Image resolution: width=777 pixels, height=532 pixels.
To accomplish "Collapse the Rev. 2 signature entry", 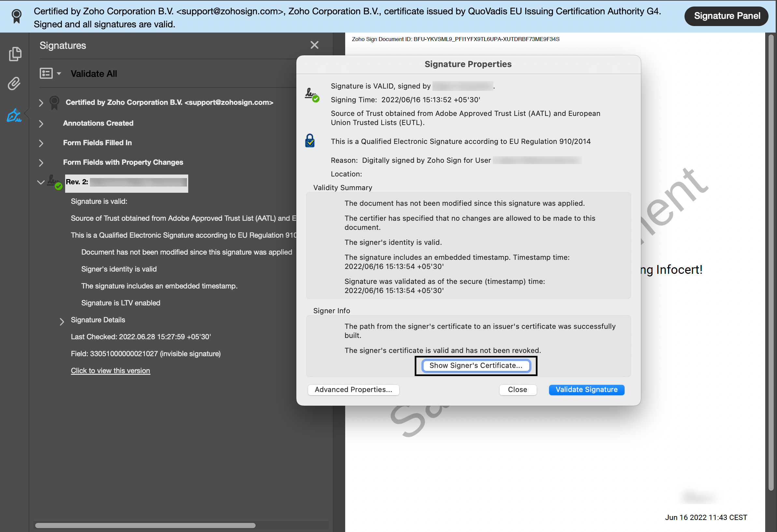I will pos(41,182).
